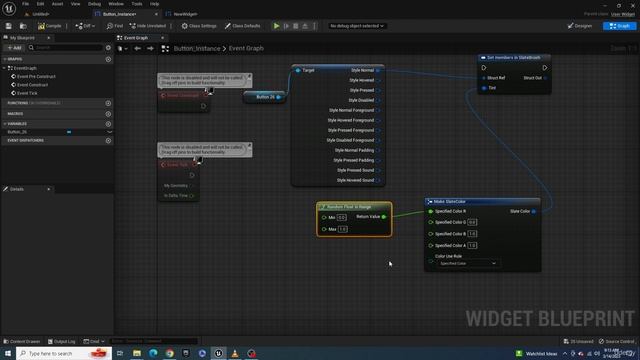Click Button_Instance in the breadcrumb

[197, 49]
